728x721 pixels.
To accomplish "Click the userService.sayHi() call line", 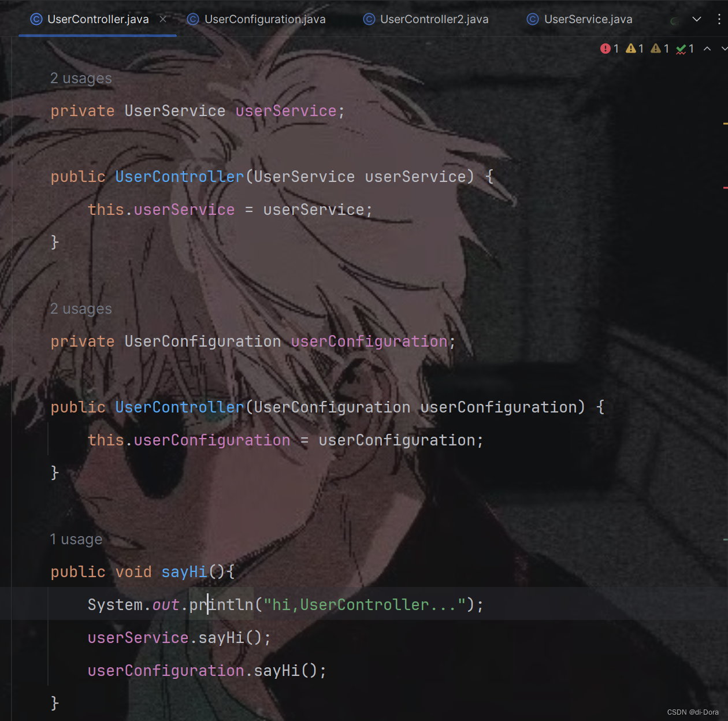I will [179, 638].
